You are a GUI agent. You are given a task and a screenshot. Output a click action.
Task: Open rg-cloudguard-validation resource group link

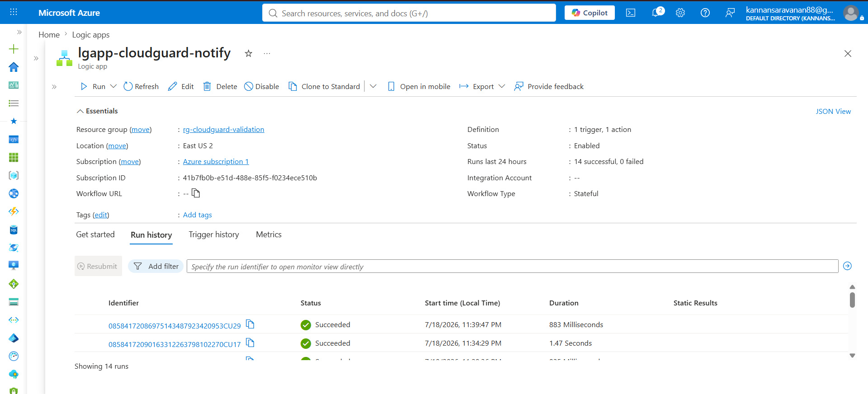point(223,130)
